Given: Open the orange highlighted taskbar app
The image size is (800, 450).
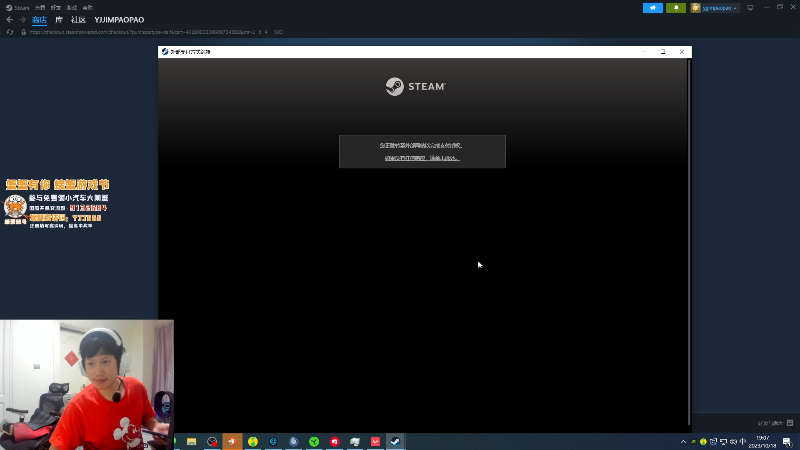Looking at the screenshot, I should point(232,441).
